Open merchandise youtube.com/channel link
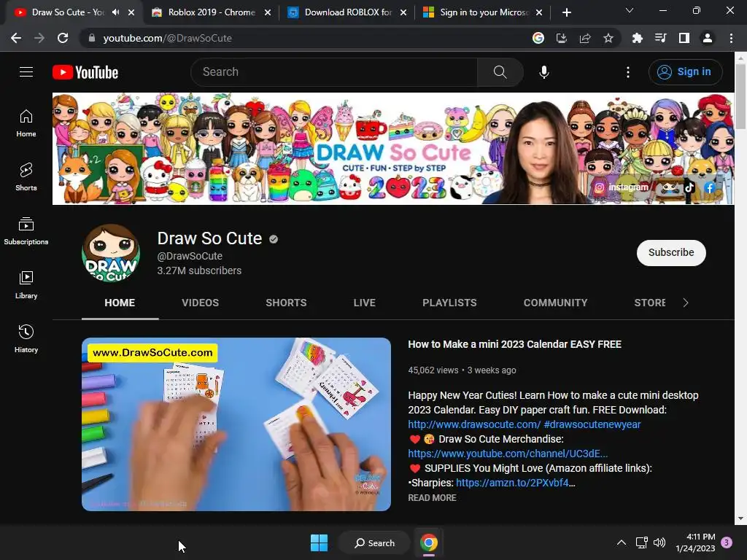Image resolution: width=747 pixels, height=560 pixels. pyautogui.click(x=508, y=454)
